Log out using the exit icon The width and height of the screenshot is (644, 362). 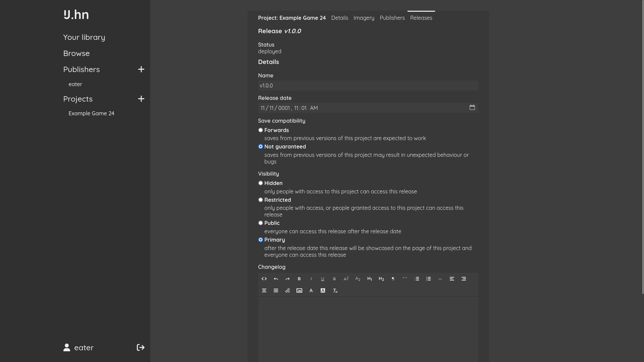click(141, 348)
